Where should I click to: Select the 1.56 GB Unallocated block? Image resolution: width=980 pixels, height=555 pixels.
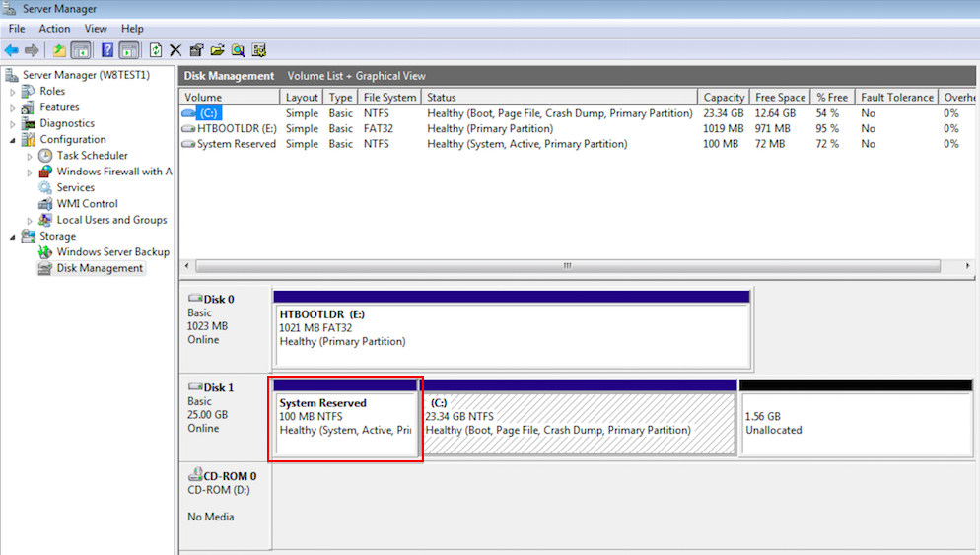click(856, 417)
